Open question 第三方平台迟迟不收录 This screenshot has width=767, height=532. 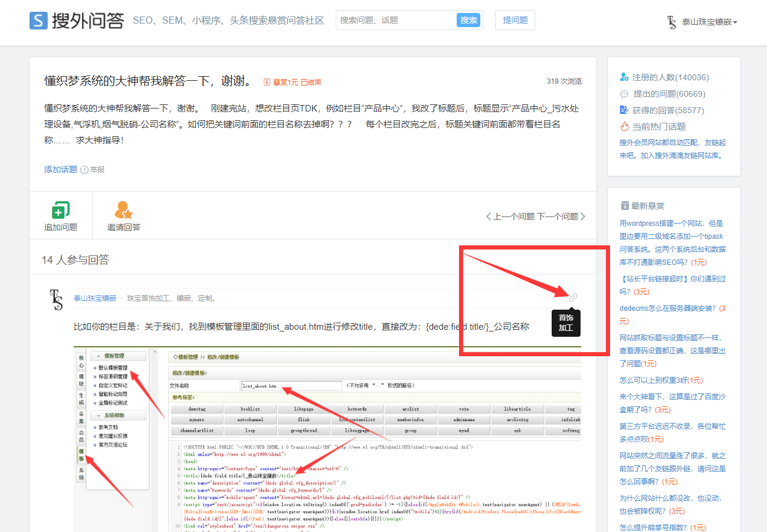pyautogui.click(x=673, y=432)
